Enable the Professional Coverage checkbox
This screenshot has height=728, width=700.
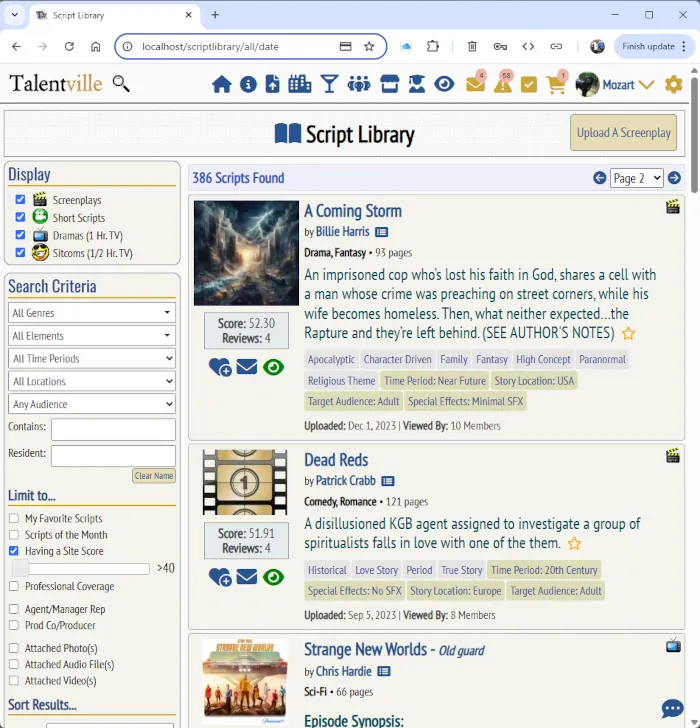(x=14, y=587)
